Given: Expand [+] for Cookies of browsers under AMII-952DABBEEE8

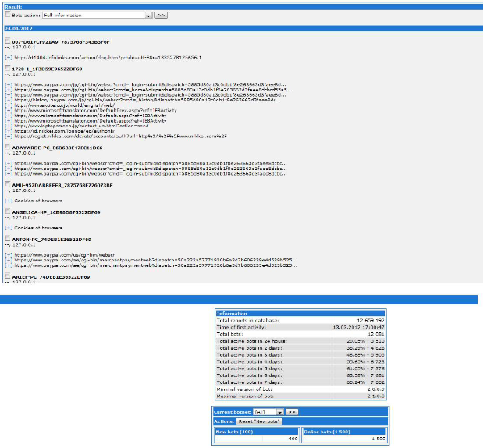Looking at the screenshot, I should coord(7,201).
